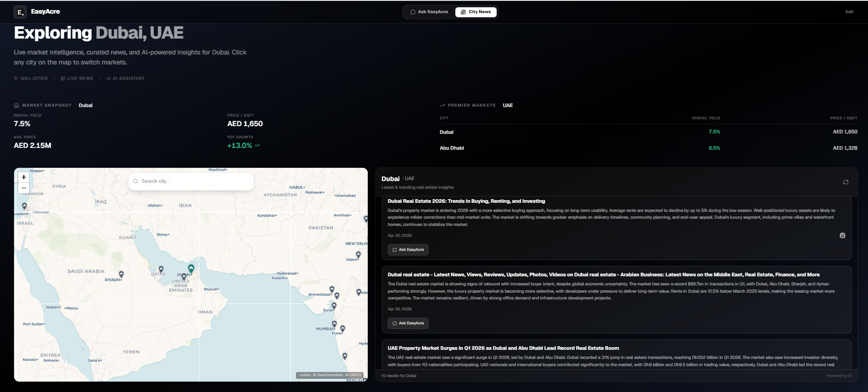Click the Market Snapshot home icon

click(17, 105)
